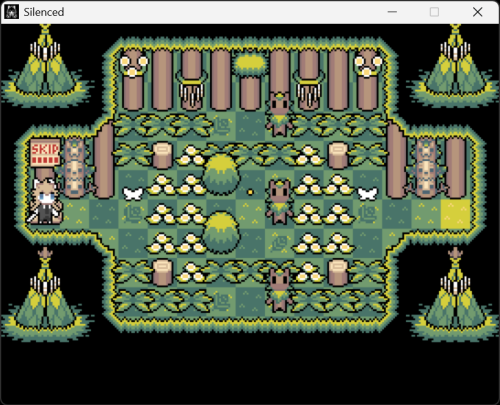The width and height of the screenshot is (500, 405).
Task: Select the white butterfly on the right
Action: tap(368, 193)
